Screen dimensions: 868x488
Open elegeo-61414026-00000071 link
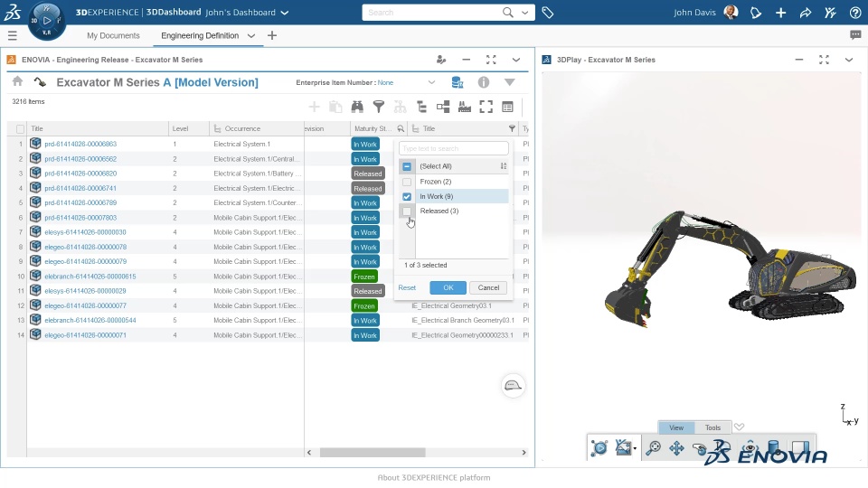click(85, 335)
